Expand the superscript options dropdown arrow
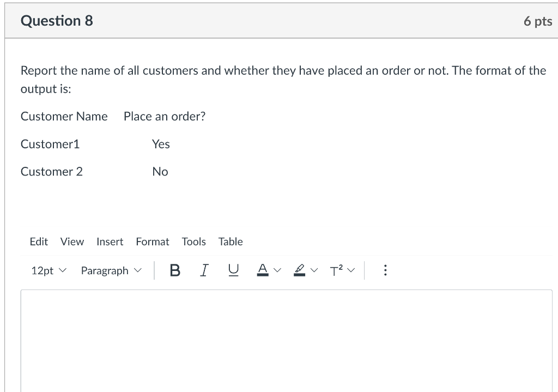This screenshot has height=392, width=558. [x=350, y=270]
